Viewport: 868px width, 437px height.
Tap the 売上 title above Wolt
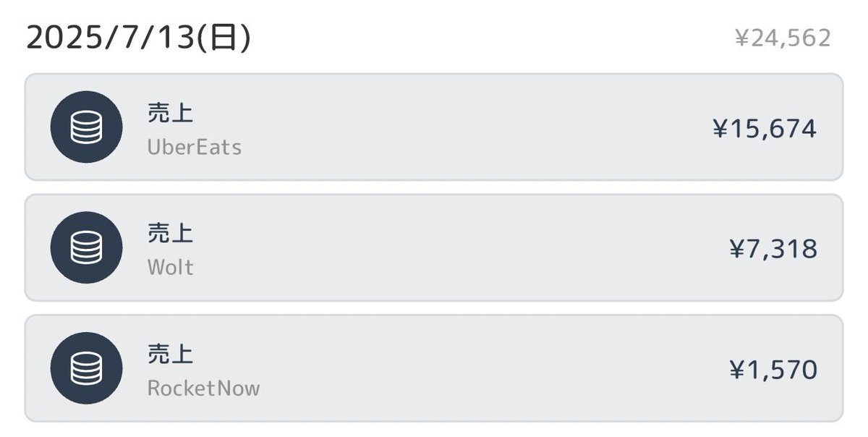pos(170,234)
